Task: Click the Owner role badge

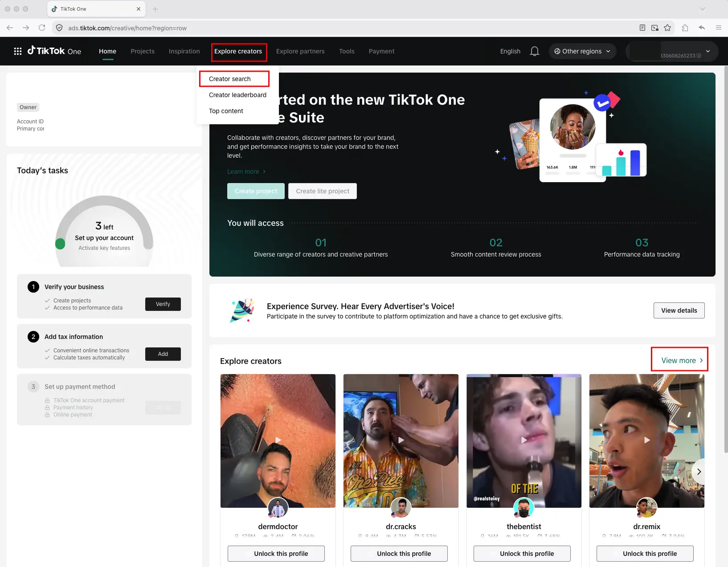Action: pyautogui.click(x=28, y=107)
